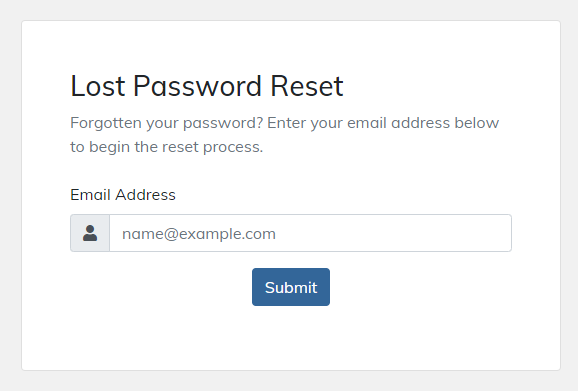Focus the Email Address input field

point(310,233)
